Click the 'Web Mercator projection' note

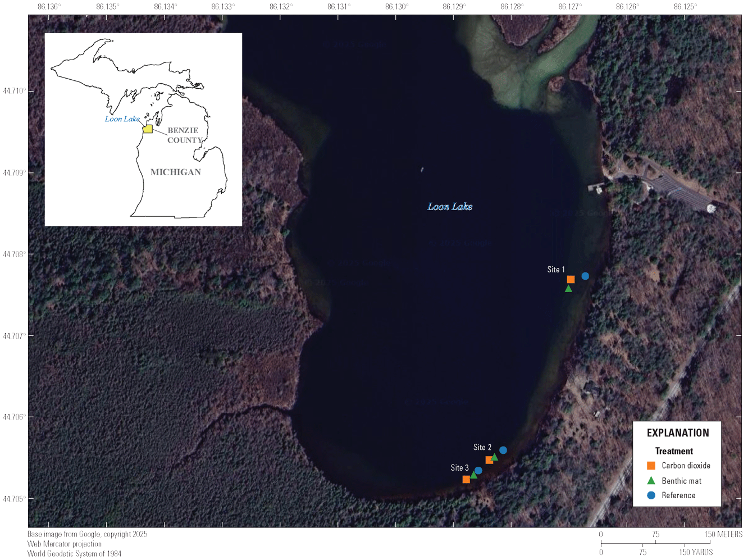[65, 544]
